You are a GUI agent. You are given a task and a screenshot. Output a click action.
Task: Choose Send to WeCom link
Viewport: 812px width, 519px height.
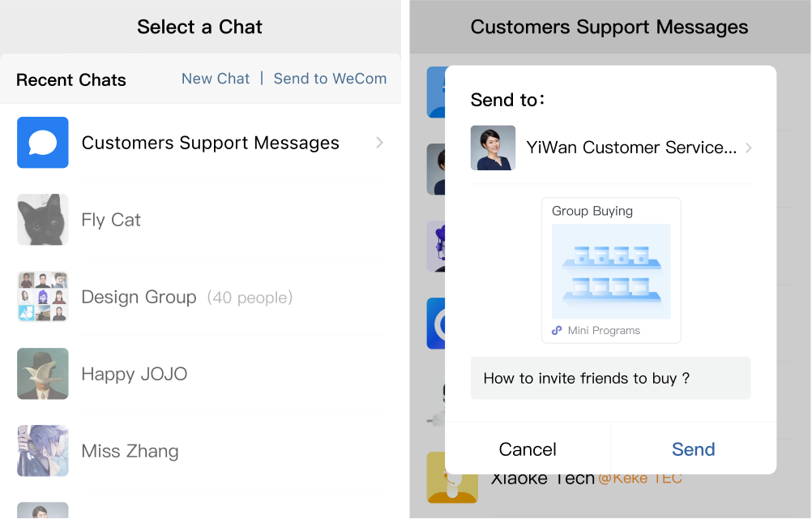click(330, 79)
